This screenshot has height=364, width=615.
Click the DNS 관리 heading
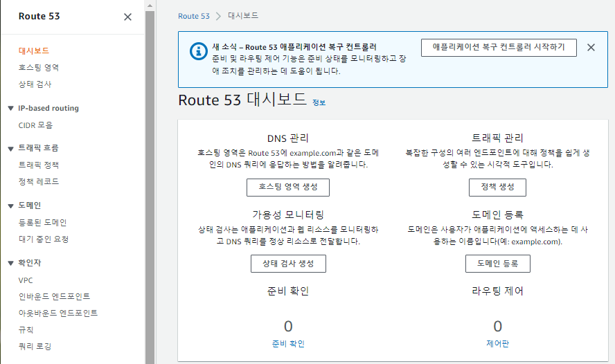coord(288,138)
